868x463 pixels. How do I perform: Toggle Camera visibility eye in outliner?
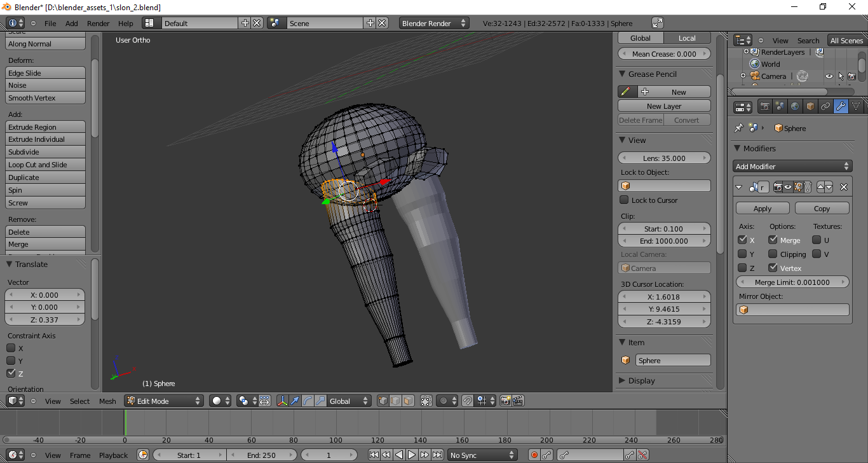point(829,76)
